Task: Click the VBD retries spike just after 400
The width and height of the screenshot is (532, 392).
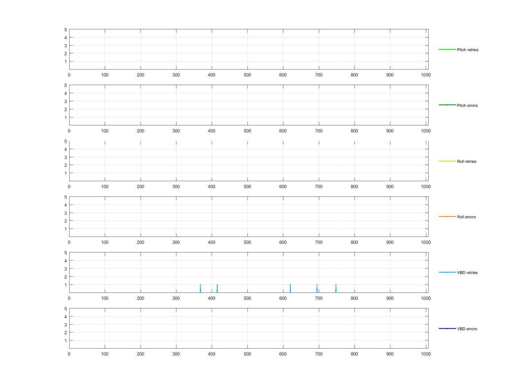Action: tap(217, 288)
